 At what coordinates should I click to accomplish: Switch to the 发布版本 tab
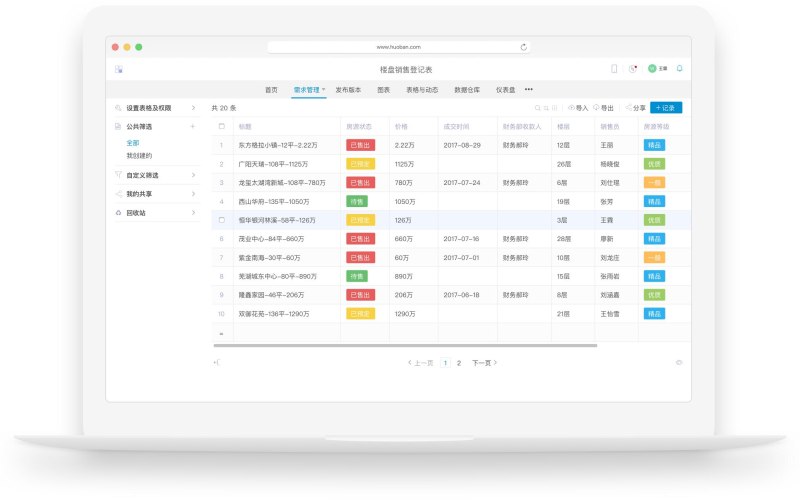point(348,90)
